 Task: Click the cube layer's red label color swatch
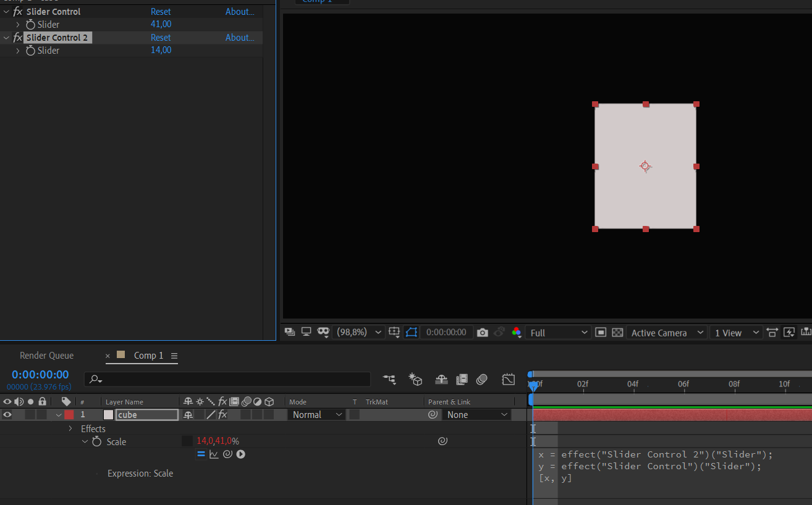pos(69,414)
